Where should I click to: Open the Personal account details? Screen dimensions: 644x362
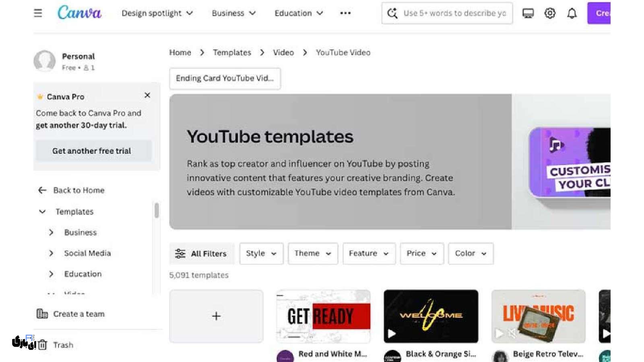pyautogui.click(x=78, y=62)
